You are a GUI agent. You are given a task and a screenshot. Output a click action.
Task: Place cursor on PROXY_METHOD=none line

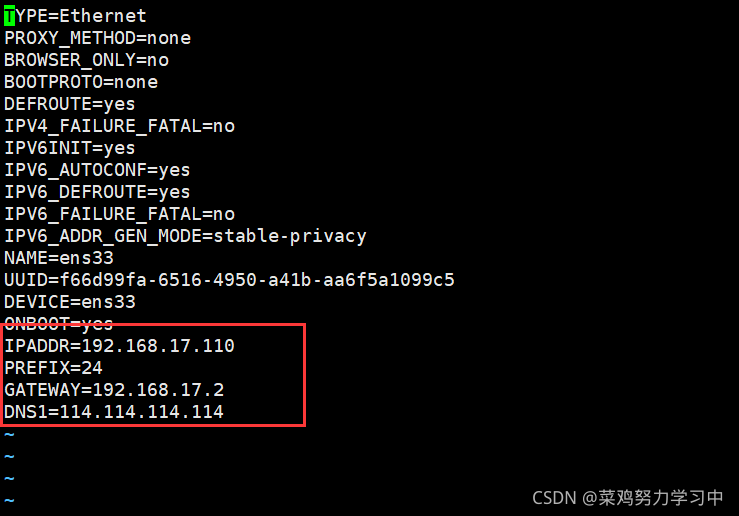[97, 38]
